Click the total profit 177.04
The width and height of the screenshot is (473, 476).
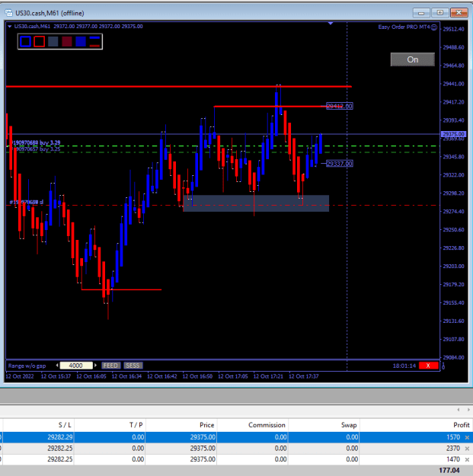pyautogui.click(x=449, y=470)
